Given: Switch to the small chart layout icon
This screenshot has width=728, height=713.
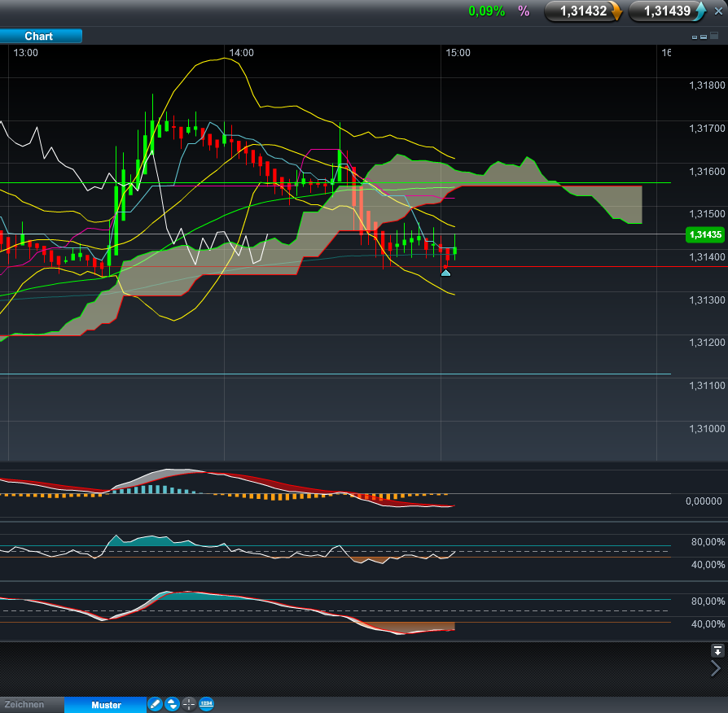Looking at the screenshot, I should coord(695,37).
